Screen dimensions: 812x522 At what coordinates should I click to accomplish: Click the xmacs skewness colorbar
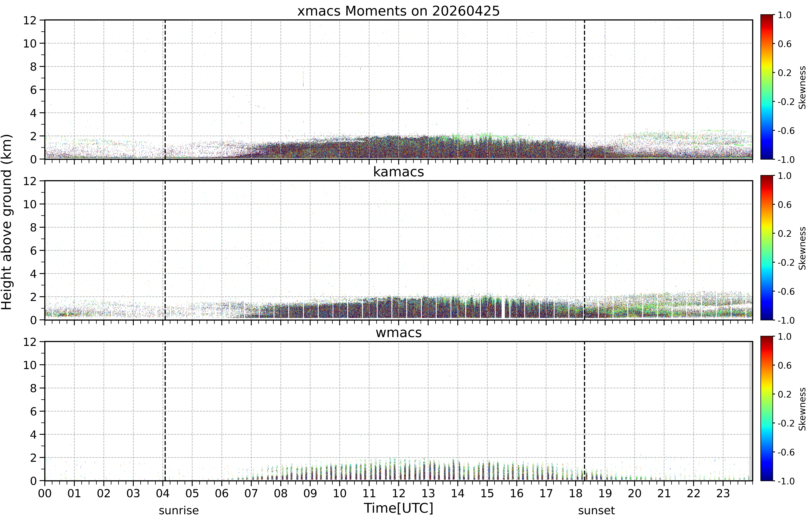pos(767,87)
